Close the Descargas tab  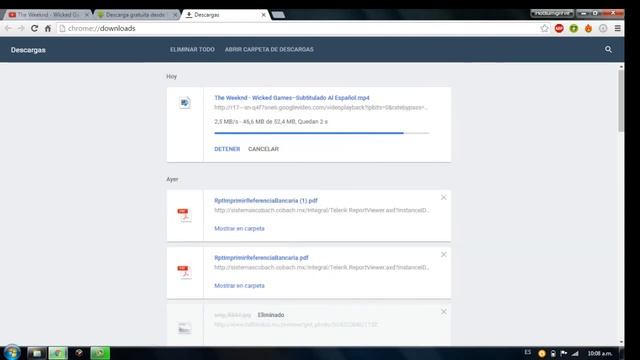tap(264, 15)
